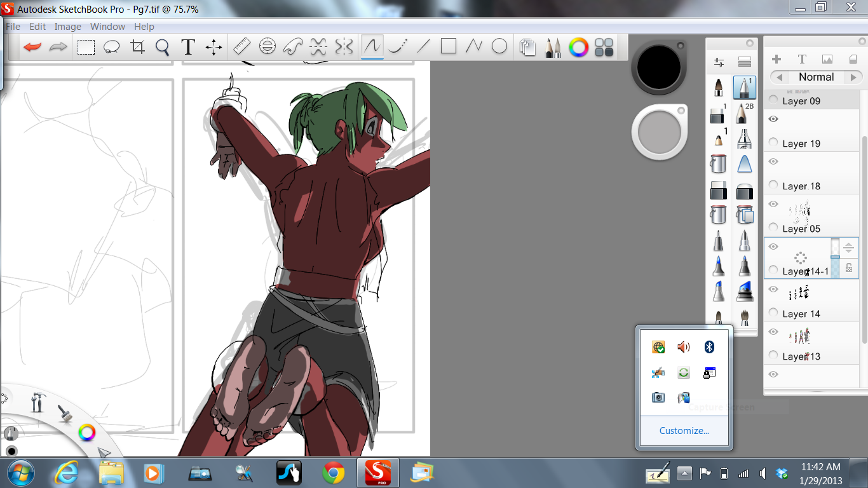Click the grey brush puck
Screen dimensions: 868x488
[660, 132]
